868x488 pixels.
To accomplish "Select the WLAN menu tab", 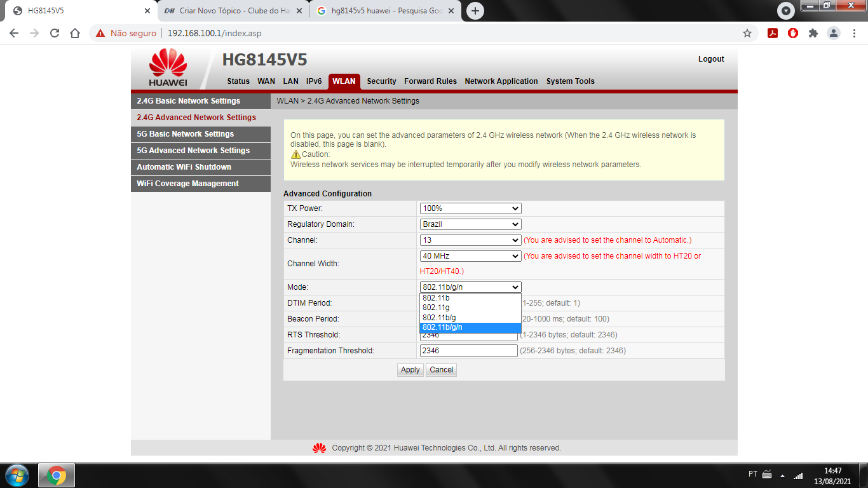I will [344, 81].
